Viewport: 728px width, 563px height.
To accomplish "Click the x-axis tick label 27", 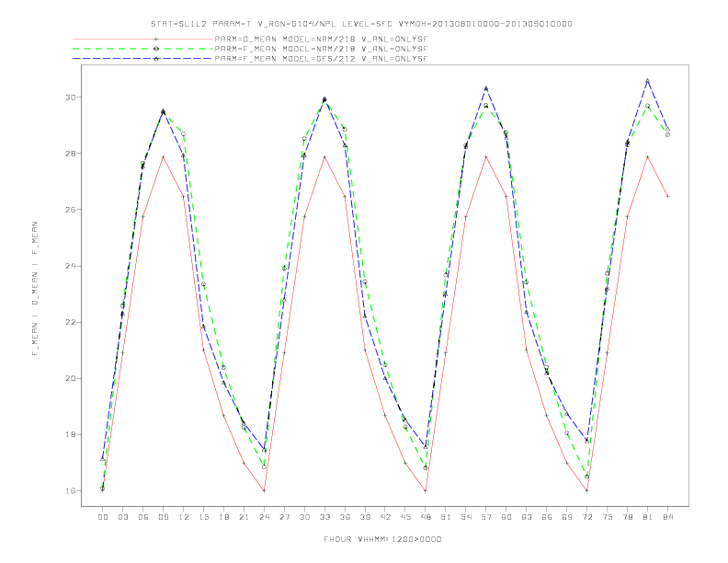I will 284,517.
